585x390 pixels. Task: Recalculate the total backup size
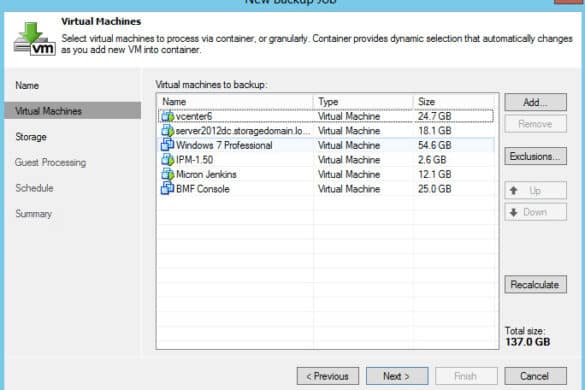pos(535,285)
